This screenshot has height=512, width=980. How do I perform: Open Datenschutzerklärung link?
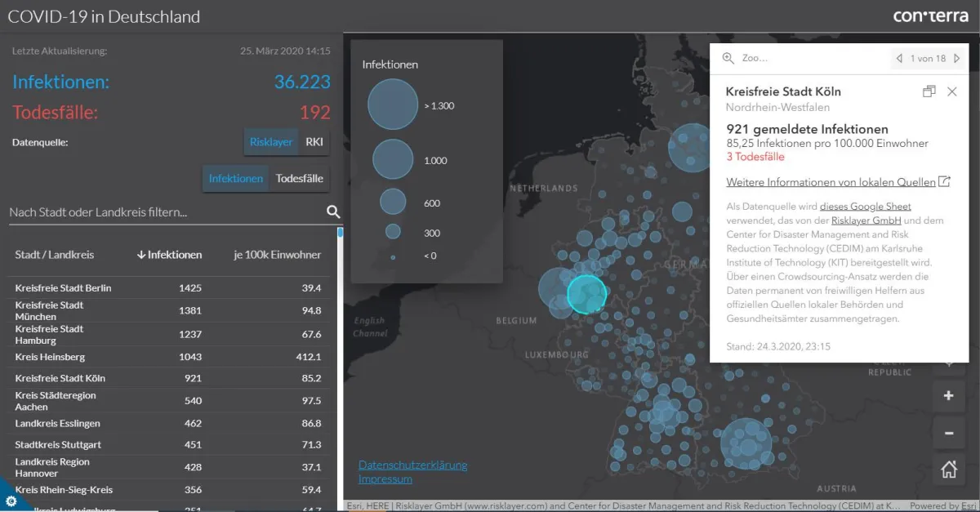(x=412, y=465)
